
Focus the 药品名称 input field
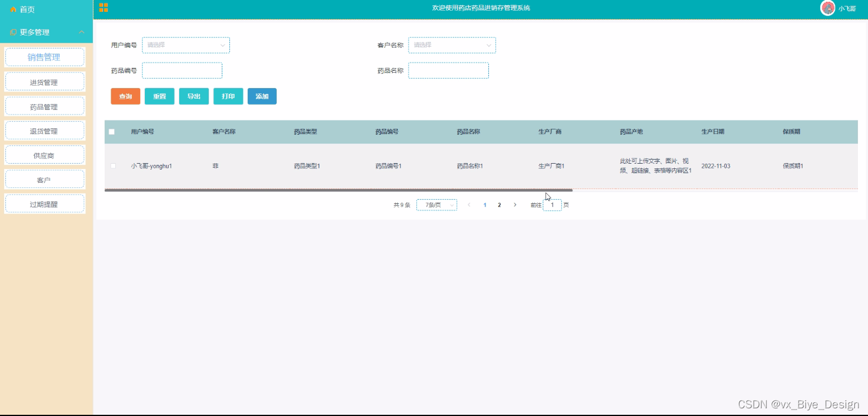[x=448, y=70]
